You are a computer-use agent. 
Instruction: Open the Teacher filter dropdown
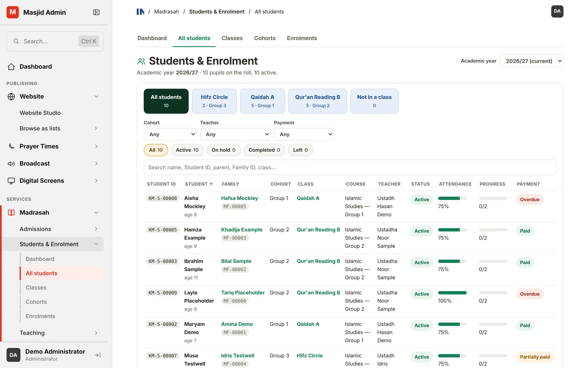(235, 134)
